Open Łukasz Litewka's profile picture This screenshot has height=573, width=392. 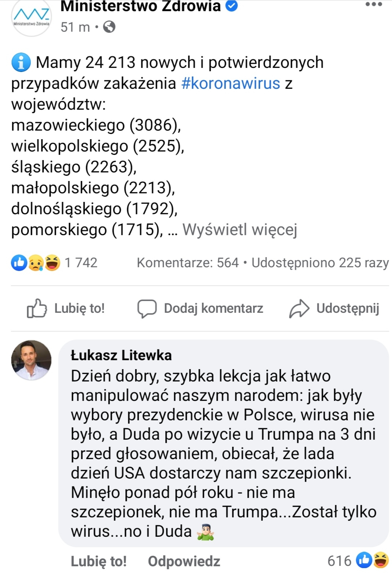click(x=31, y=360)
